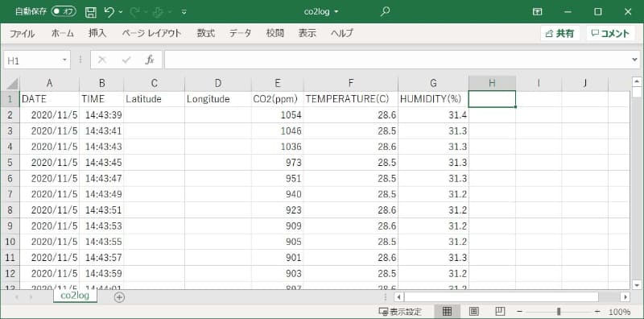This screenshot has height=319, width=644.
Task: Click the DATE header cell
Action: [50, 99]
